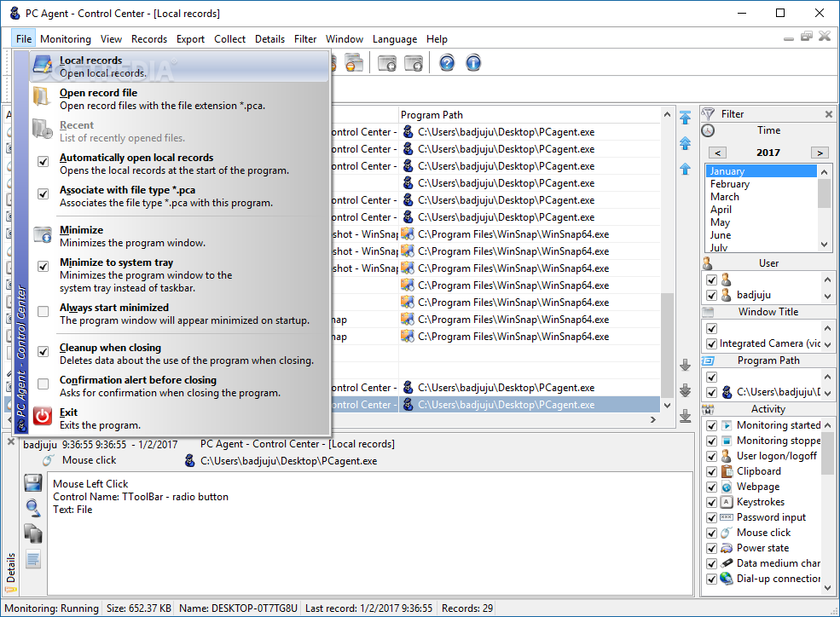Screen dimensions: 840x617
Task: Click records table scroll up arrow
Action: pos(667,114)
